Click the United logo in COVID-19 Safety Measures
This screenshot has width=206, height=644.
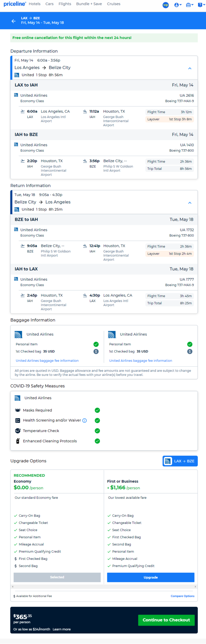(18, 398)
